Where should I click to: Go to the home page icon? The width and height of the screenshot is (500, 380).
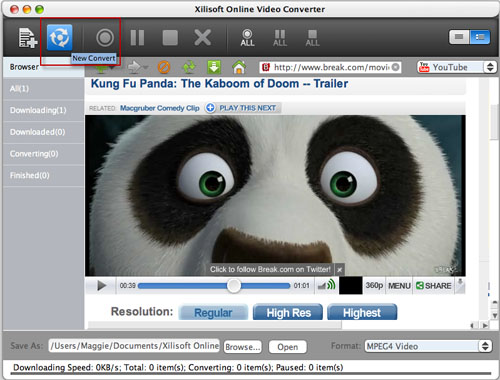coord(239,67)
